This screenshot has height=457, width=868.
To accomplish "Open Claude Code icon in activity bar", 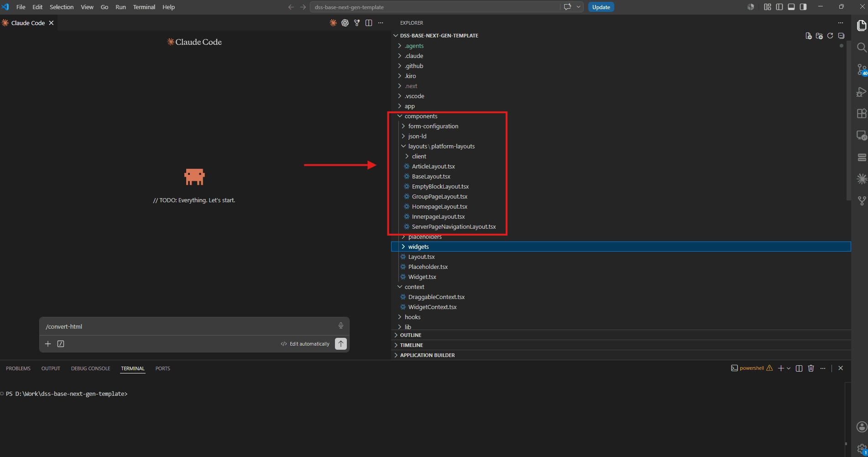I will [x=862, y=179].
